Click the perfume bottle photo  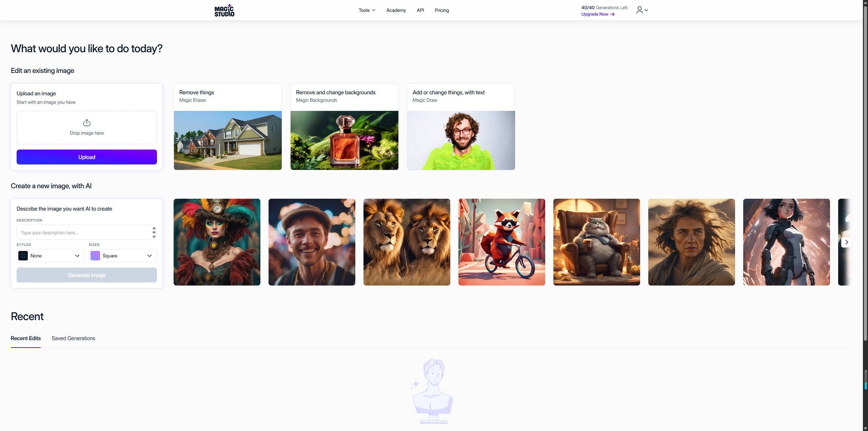pyautogui.click(x=344, y=140)
